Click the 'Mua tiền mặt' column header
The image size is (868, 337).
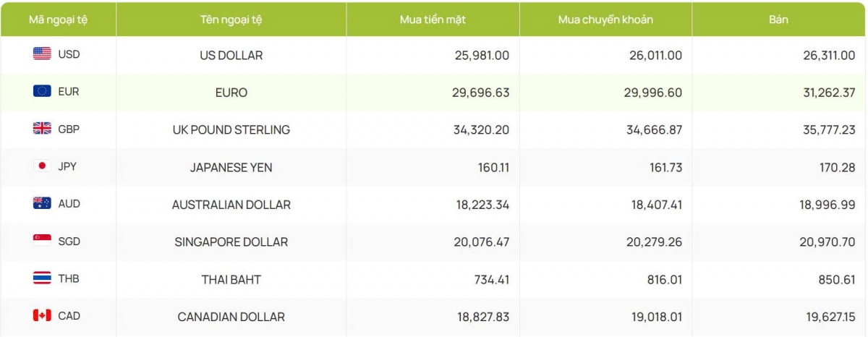(433, 20)
